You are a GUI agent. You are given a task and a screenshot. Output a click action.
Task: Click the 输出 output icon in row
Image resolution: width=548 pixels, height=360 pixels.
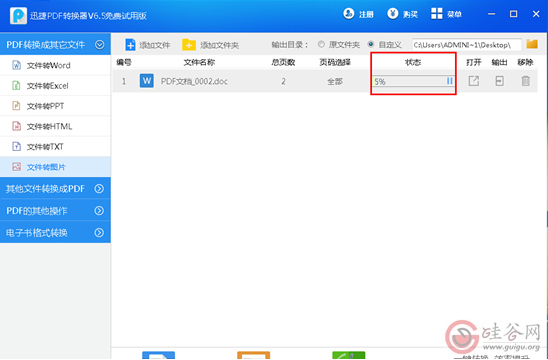499,81
